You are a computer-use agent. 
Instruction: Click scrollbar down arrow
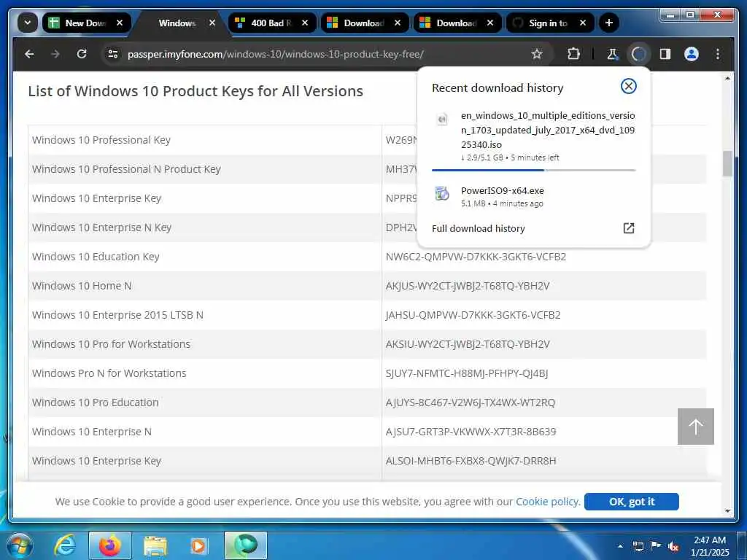pos(727,511)
